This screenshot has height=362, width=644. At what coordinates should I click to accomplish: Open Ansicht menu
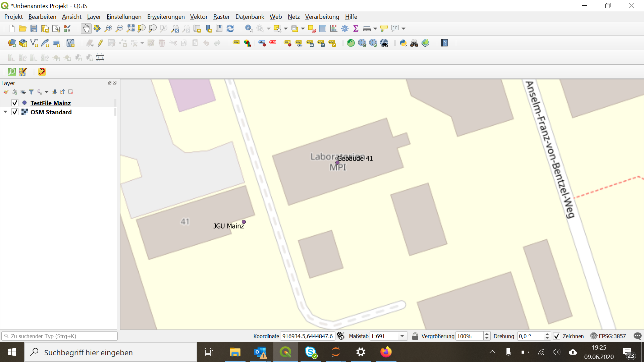click(72, 17)
